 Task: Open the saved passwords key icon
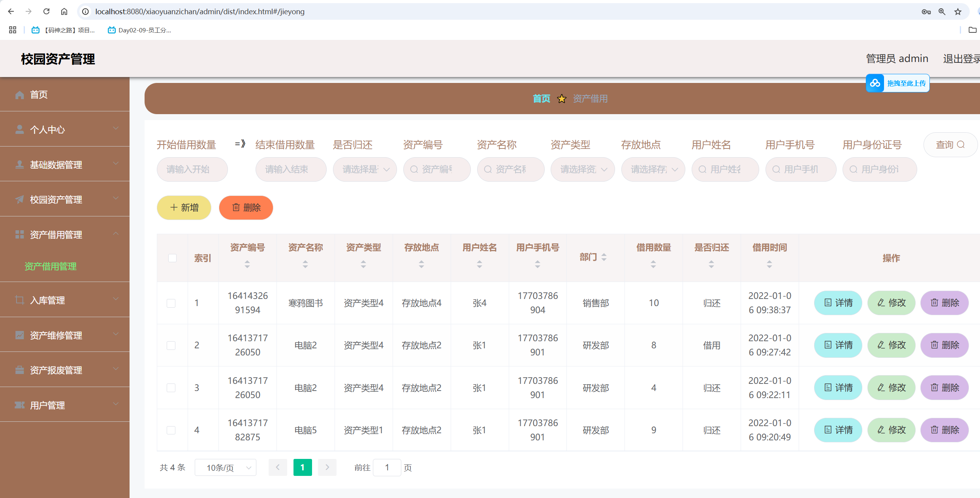[x=926, y=11]
